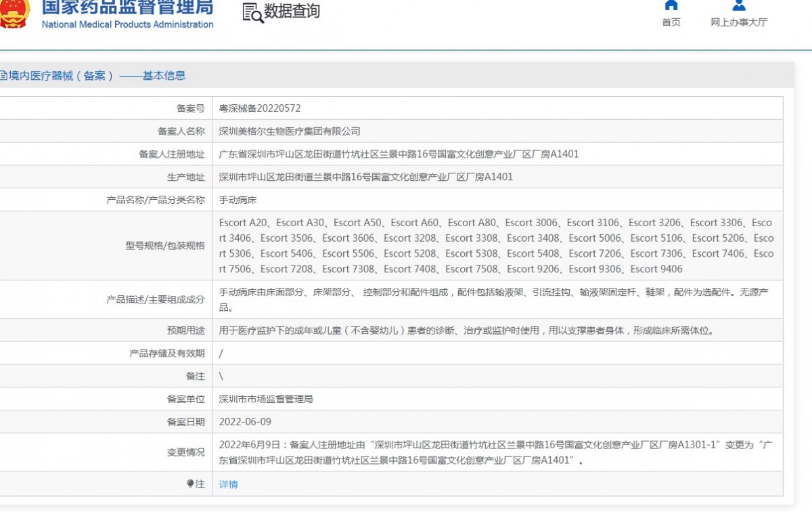Select the 备案人注册地址 value starting with 广东省深圳市
The height and width of the screenshot is (512, 812).
click(x=399, y=154)
